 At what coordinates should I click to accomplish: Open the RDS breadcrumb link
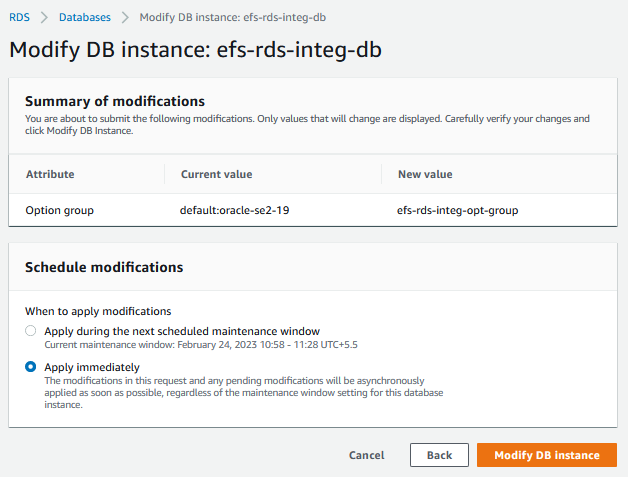click(x=19, y=18)
